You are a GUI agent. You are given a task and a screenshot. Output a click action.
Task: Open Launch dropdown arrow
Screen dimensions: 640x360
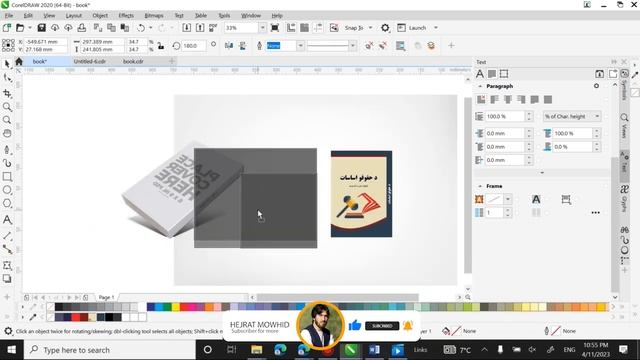tap(436, 28)
